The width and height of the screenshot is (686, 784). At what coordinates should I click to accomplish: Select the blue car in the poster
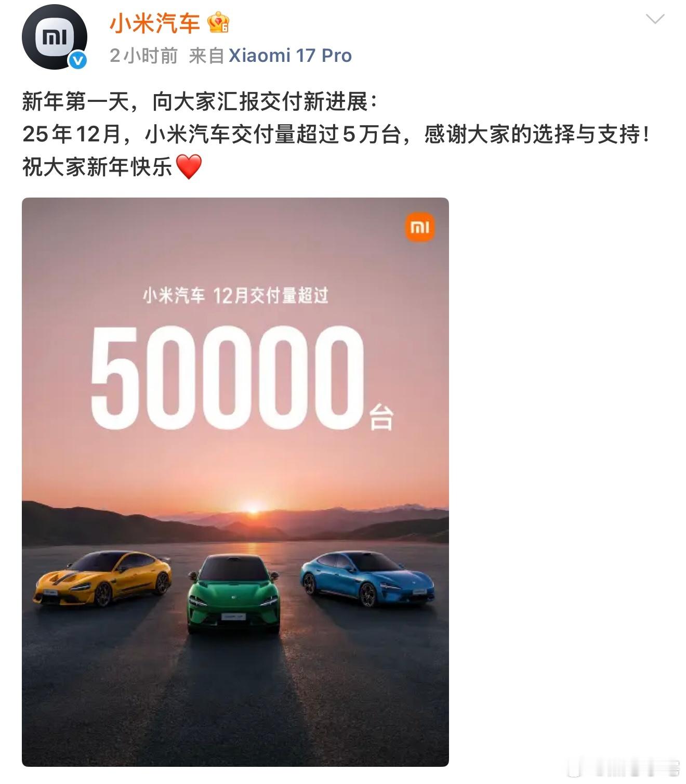click(x=367, y=579)
